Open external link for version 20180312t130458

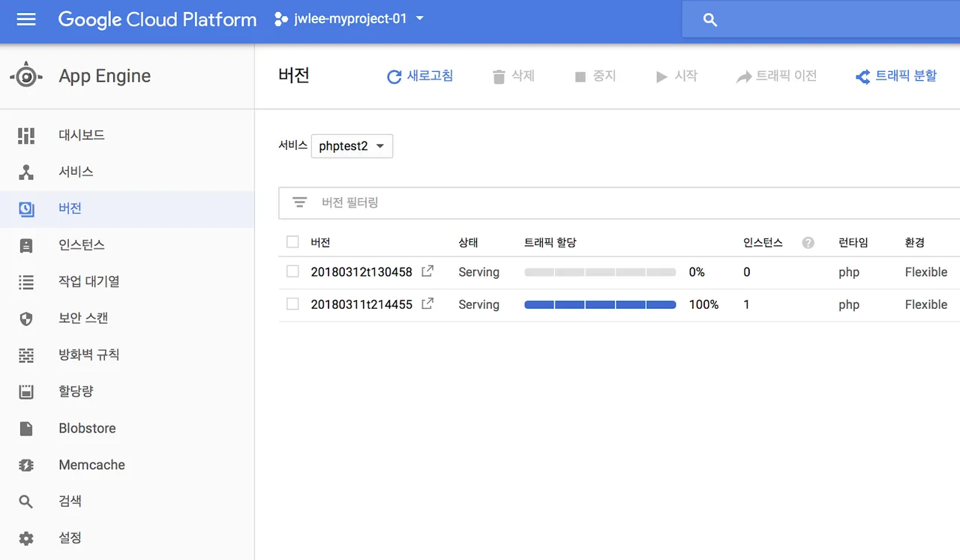[427, 271]
